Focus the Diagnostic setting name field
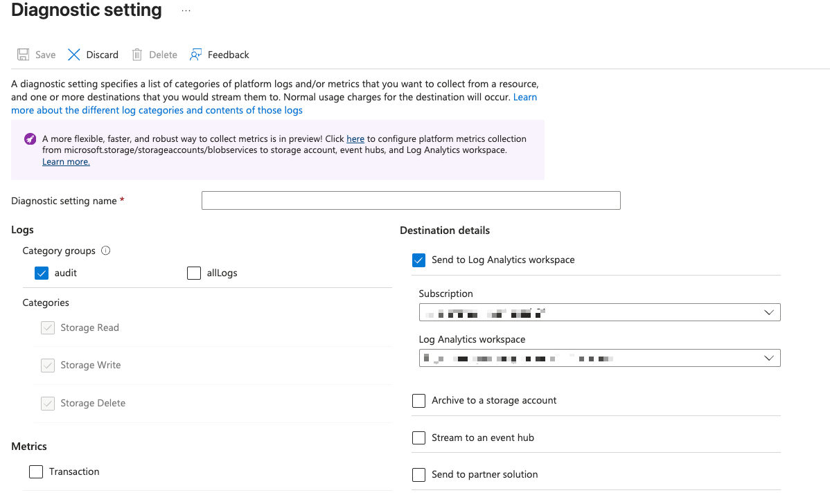The image size is (830, 504). pos(411,201)
